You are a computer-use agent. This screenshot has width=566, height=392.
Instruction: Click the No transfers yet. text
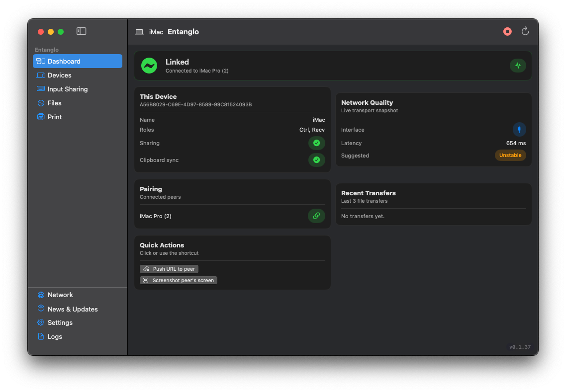point(363,216)
